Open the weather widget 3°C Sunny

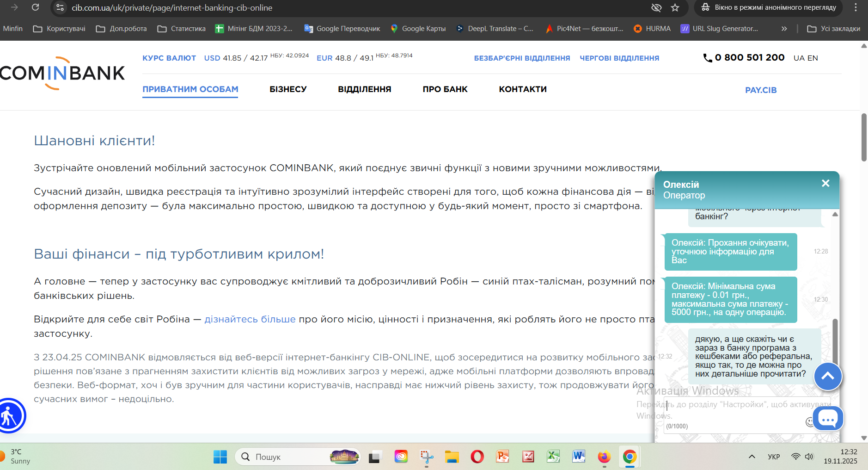(16, 457)
